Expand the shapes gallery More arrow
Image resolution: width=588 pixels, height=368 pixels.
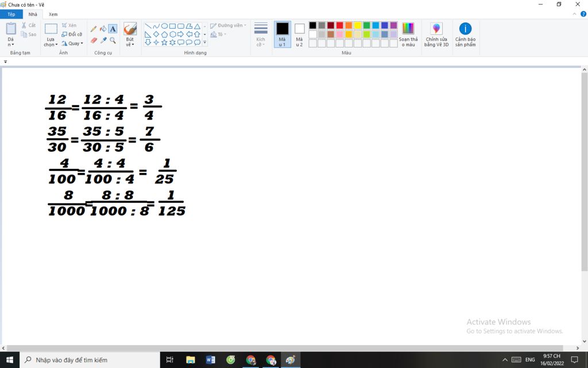coord(205,43)
